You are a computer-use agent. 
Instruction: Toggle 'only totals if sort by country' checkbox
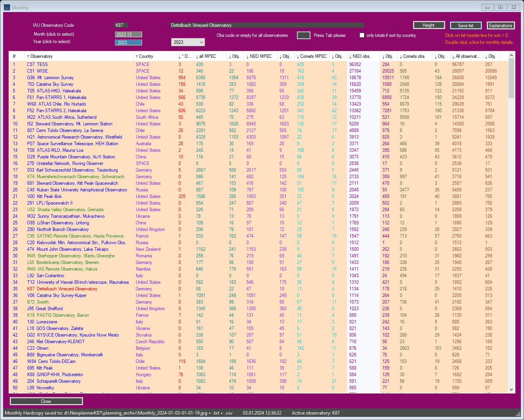pos(362,35)
